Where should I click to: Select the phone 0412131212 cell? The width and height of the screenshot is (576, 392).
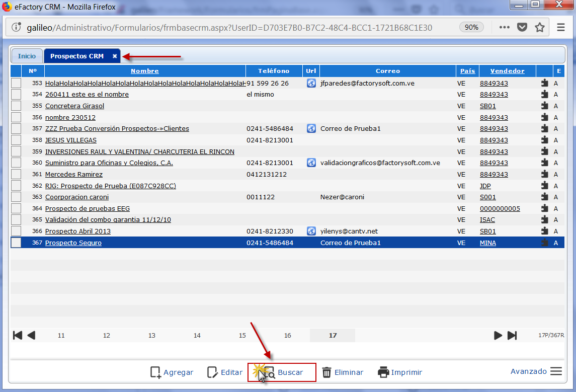(x=267, y=174)
